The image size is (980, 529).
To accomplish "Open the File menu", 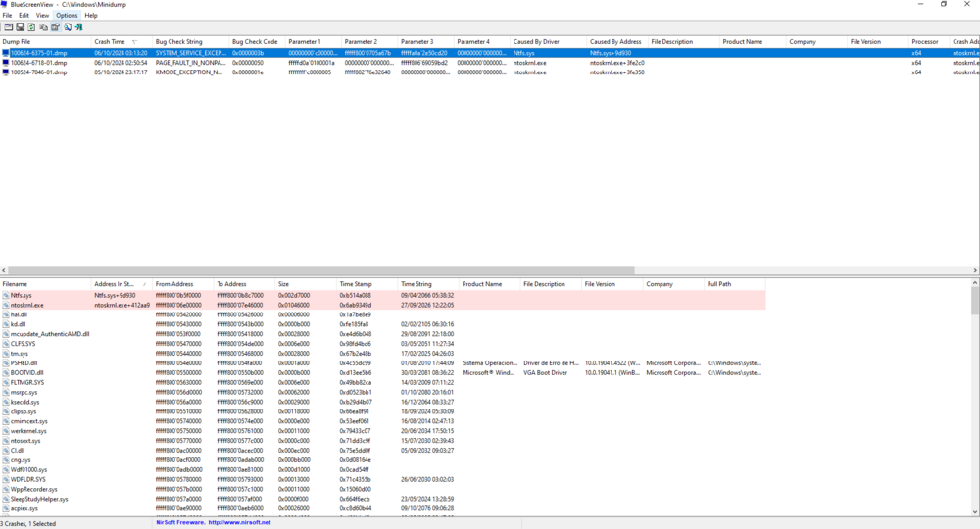I will click(7, 16).
